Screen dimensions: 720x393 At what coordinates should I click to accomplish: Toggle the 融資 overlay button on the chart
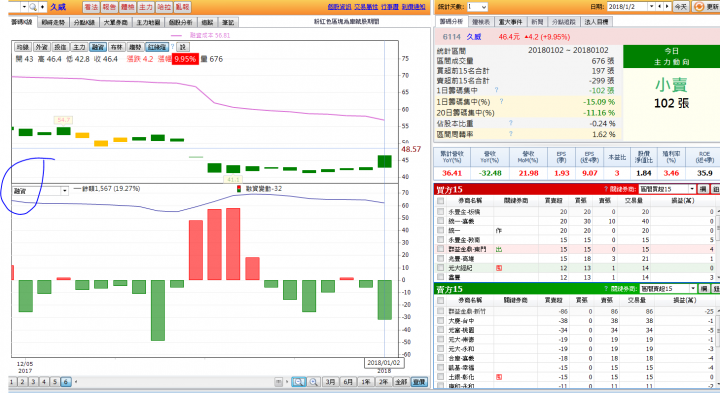click(98, 47)
